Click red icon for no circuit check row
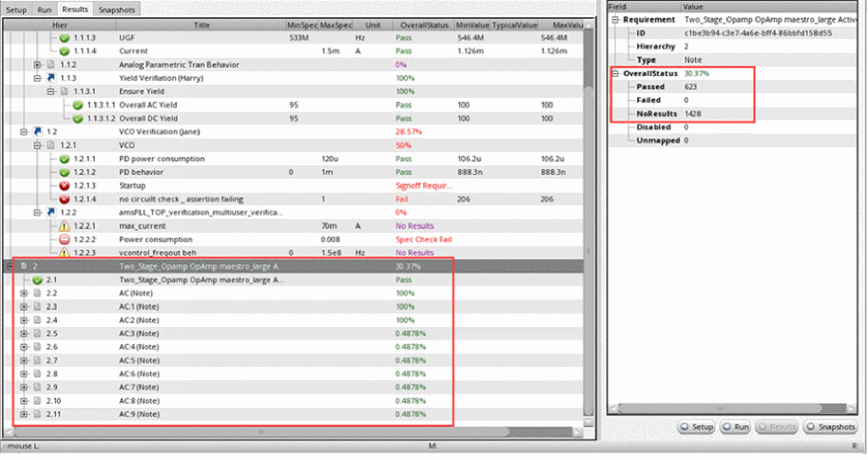The image size is (868, 460). click(x=65, y=199)
